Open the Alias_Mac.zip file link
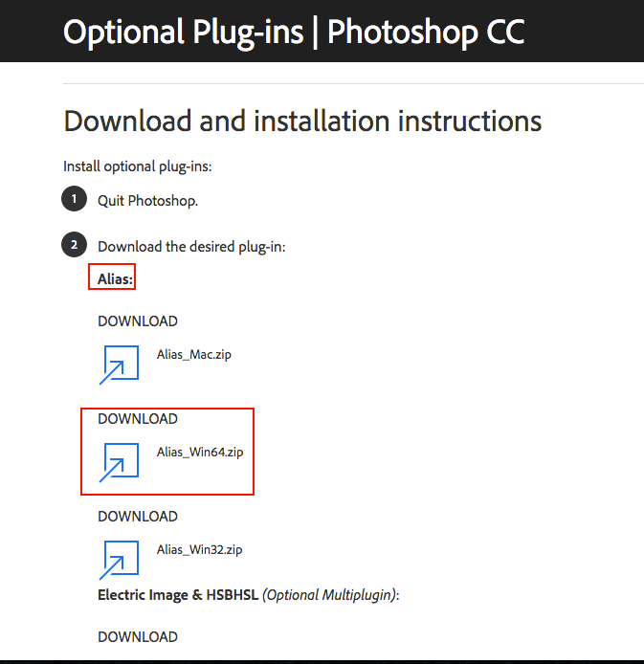Image resolution: width=644 pixels, height=664 pixels. click(194, 354)
